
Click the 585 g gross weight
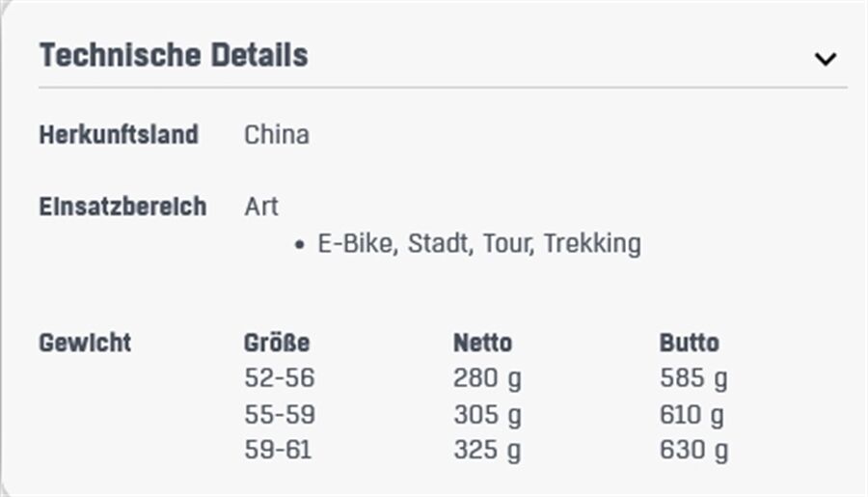(693, 379)
